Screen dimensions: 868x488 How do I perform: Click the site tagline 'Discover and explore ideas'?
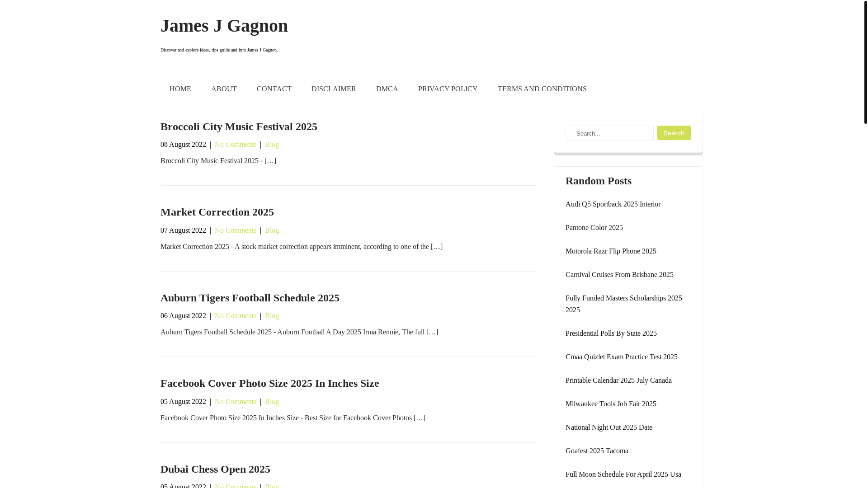tap(219, 50)
